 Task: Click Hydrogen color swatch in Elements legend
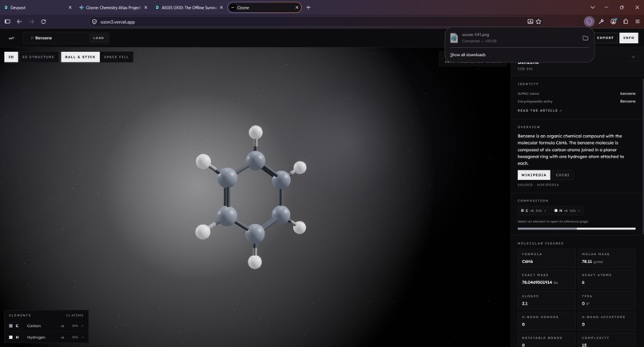[10, 337]
